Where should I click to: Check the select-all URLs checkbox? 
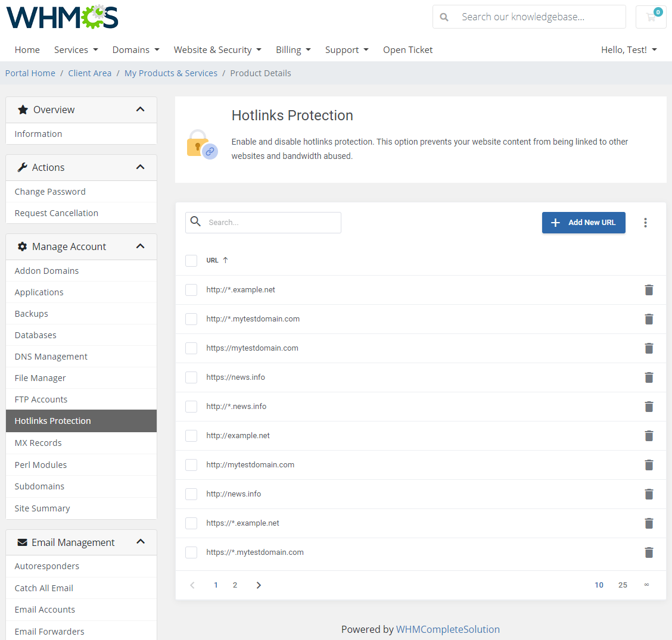191,260
